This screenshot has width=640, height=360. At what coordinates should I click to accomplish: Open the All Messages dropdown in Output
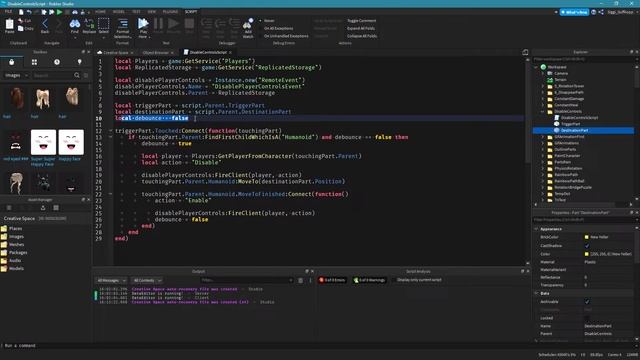[x=111, y=280]
